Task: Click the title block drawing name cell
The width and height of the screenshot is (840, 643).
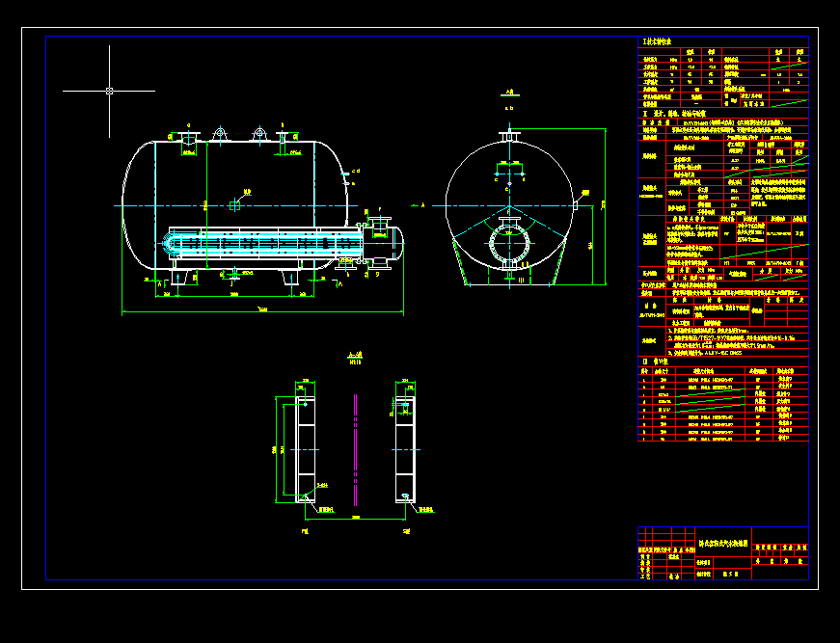Action: (723, 545)
